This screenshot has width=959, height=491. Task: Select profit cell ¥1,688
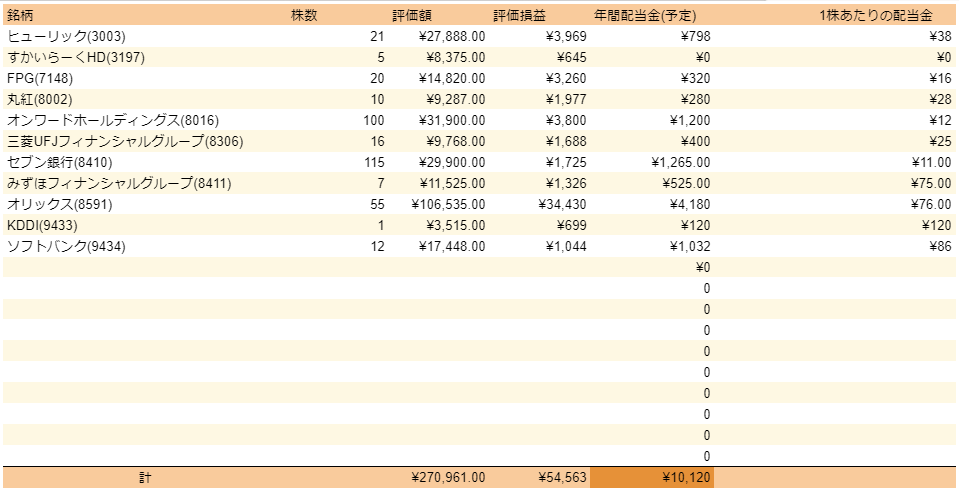coord(566,141)
